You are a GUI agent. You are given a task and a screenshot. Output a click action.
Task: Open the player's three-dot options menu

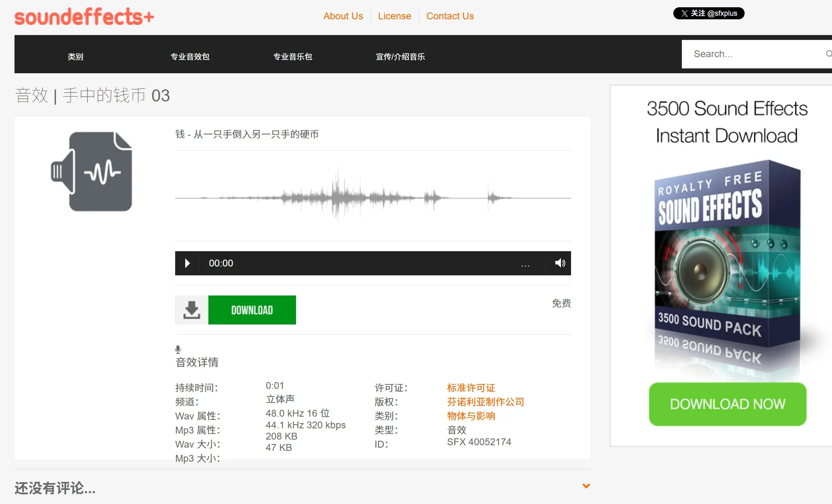pyautogui.click(x=525, y=265)
